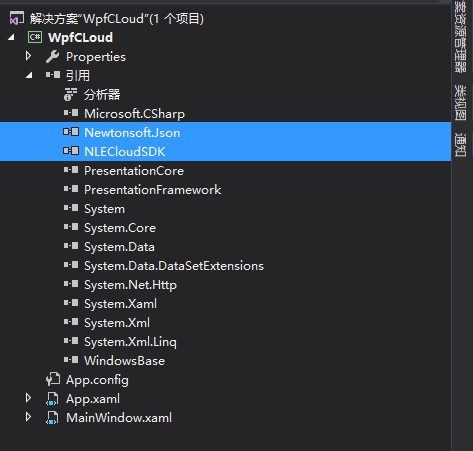This screenshot has width=473, height=451.
Task: Collapse the 引用 references node
Action: (x=29, y=75)
